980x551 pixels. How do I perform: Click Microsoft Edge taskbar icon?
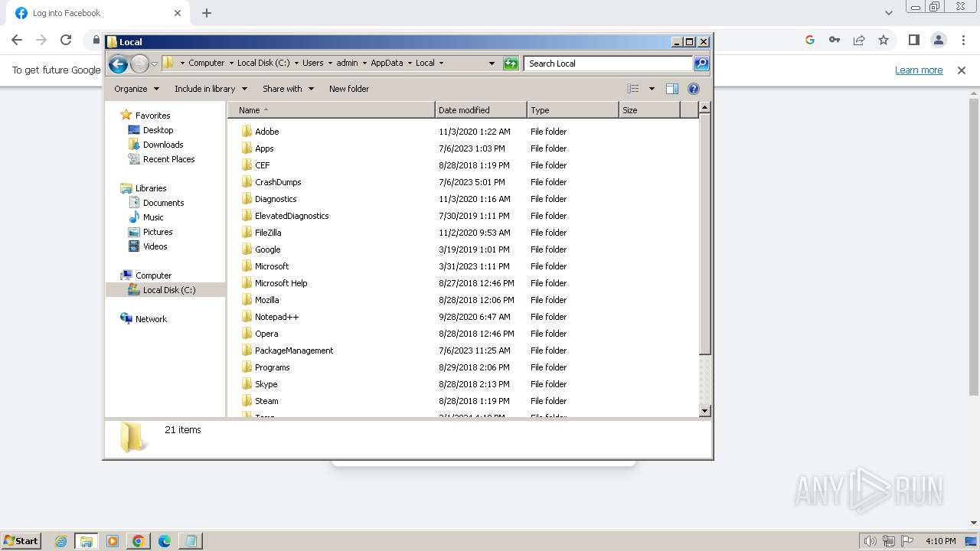164,541
